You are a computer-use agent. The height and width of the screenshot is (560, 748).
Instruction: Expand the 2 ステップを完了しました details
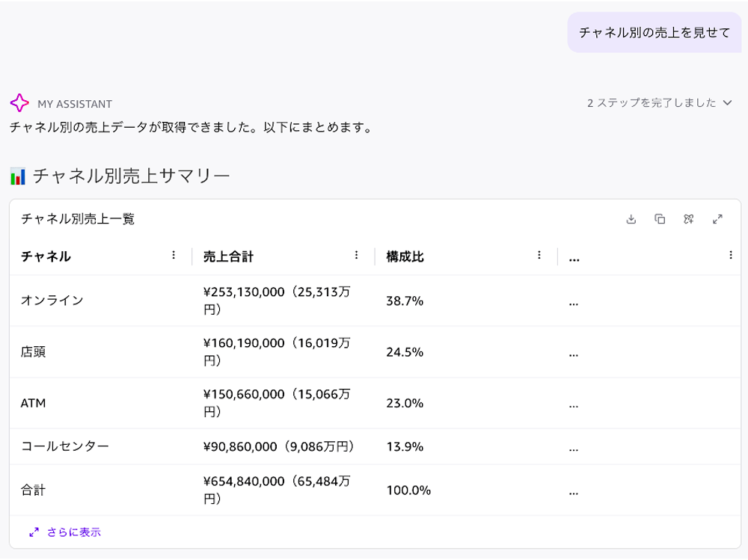(659, 102)
